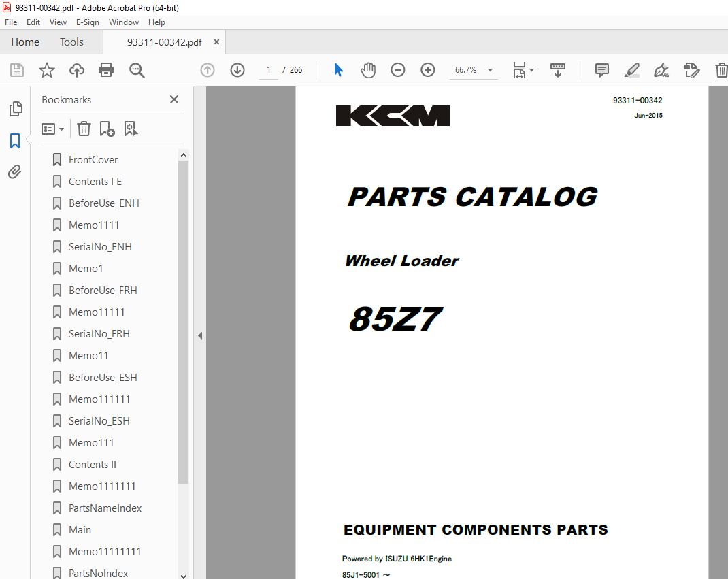728x579 pixels.
Task: Delete selected bookmark with trash icon
Action: pyautogui.click(x=84, y=129)
